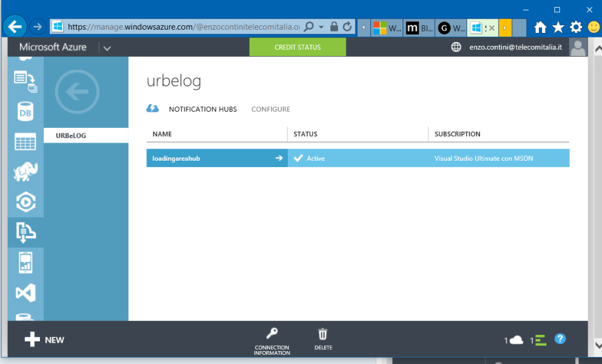This screenshot has width=602, height=364.
Task: Click the browser Forward button
Action: click(37, 27)
